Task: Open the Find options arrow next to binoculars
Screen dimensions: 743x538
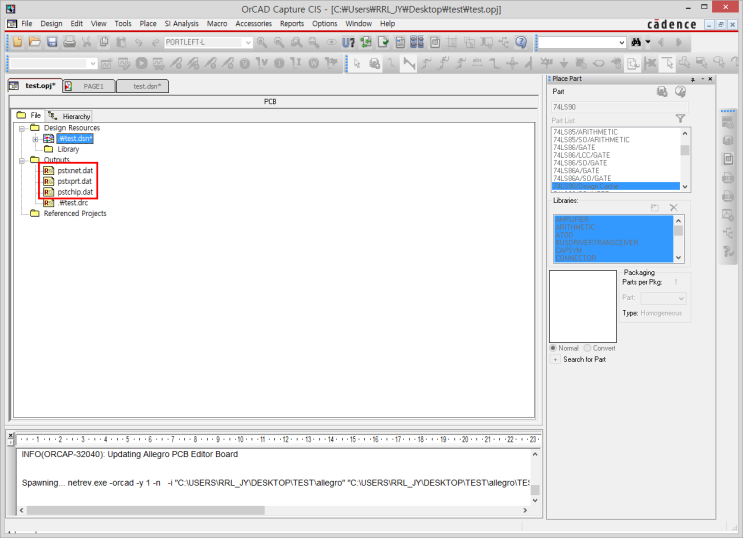Action: click(648, 43)
